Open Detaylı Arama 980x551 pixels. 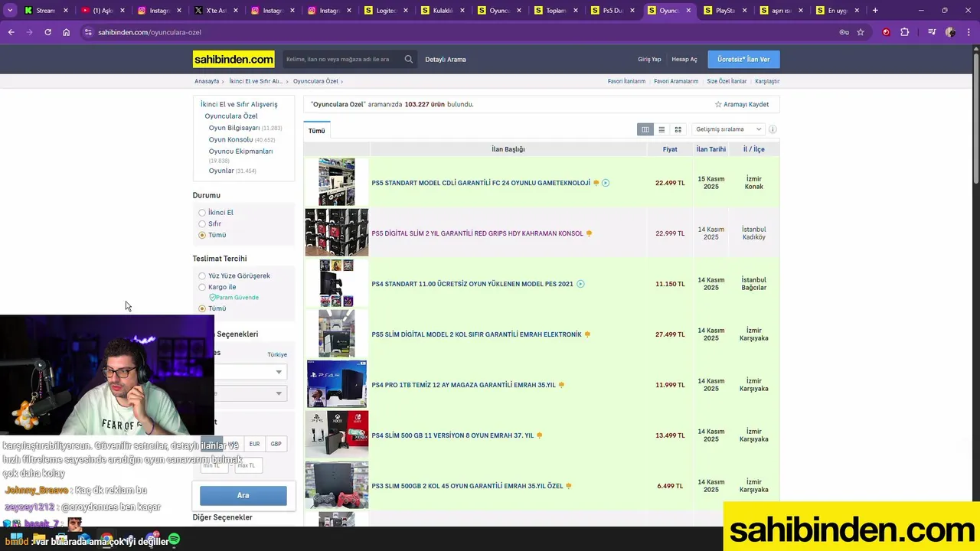click(446, 59)
